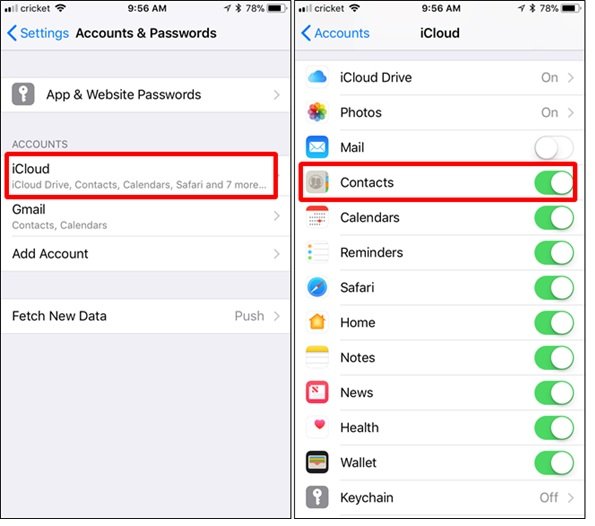595x526 pixels.
Task: Tap the Photos pinwheel icon
Action: [x=317, y=112]
